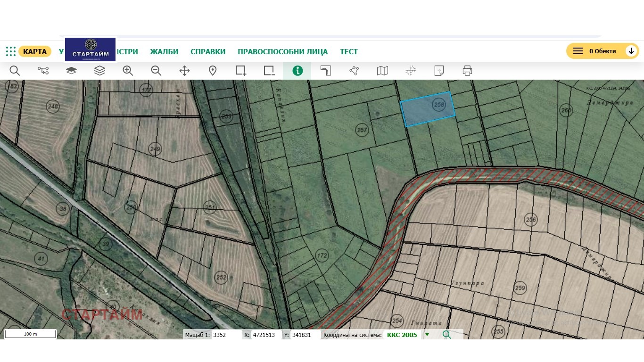Open the ПРАВОСПОСОБНИ ЛИЦА menu
Image resolution: width=644 pixels, height=362 pixels.
pyautogui.click(x=282, y=51)
